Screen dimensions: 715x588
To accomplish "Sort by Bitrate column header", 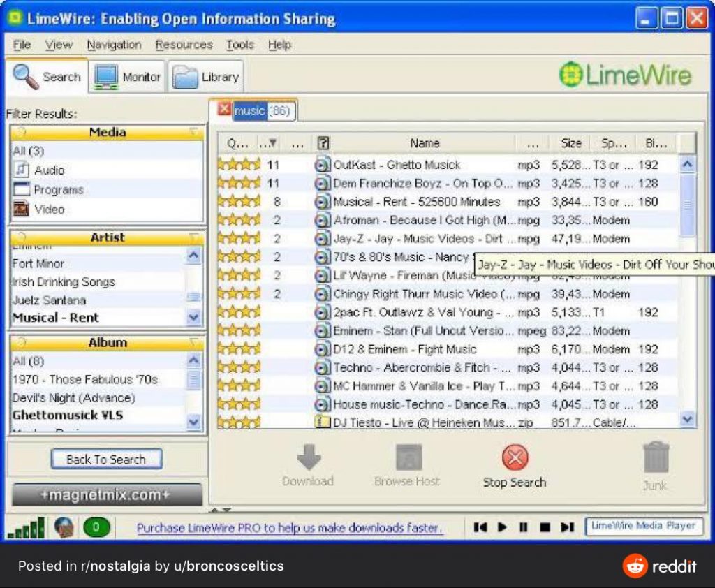I will [x=656, y=143].
